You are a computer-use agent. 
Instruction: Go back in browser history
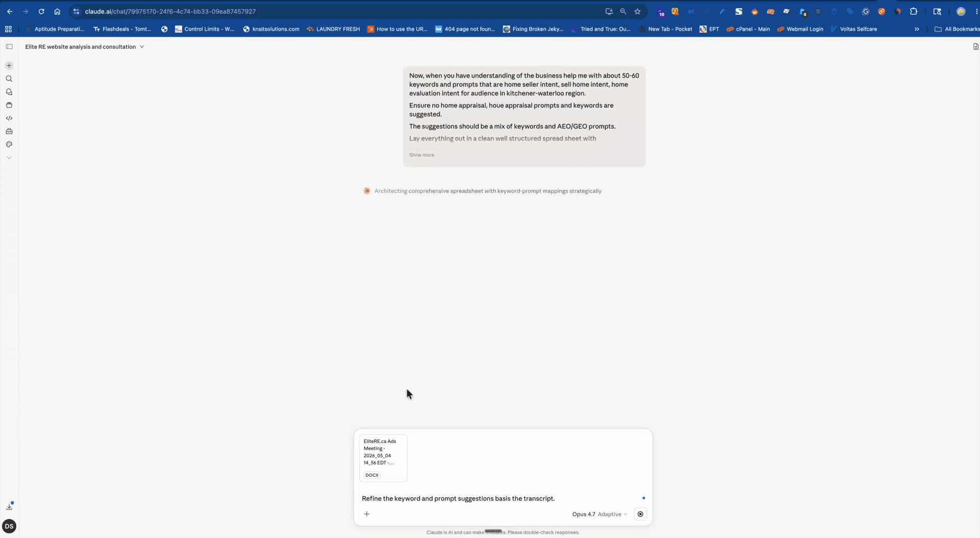(10, 11)
